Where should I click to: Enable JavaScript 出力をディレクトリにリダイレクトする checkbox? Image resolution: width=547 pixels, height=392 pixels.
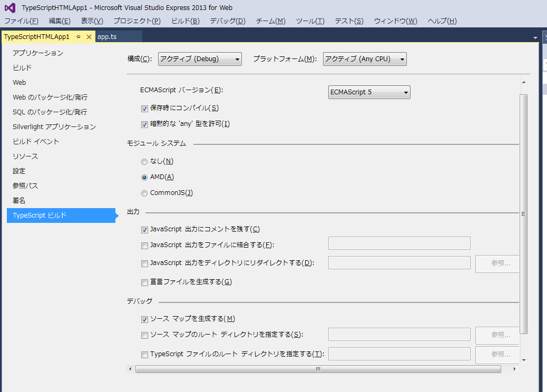[x=144, y=263]
